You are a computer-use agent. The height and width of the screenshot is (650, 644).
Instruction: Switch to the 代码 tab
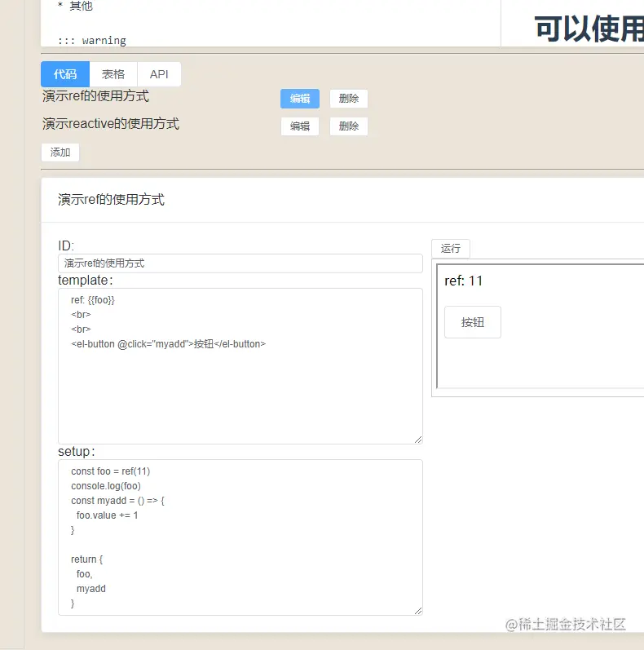[65, 74]
